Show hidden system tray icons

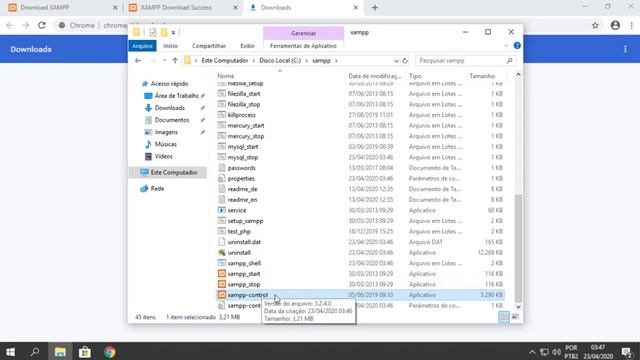(x=532, y=352)
